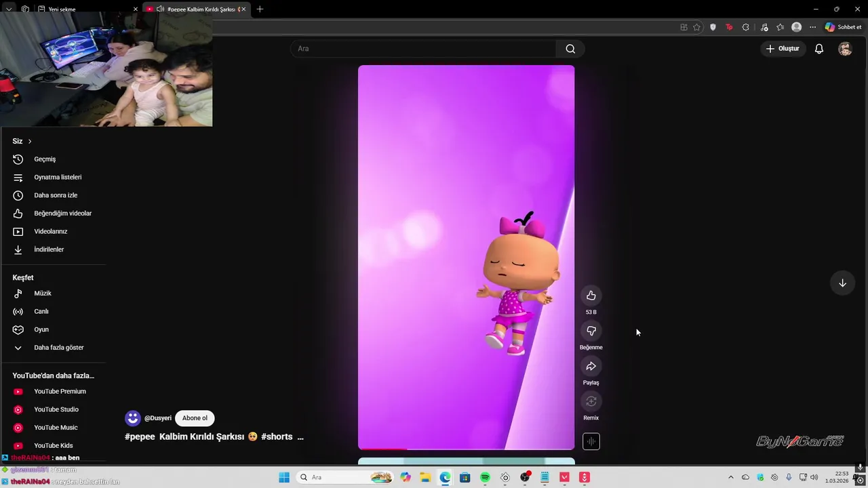Expand the Siz section chevron
The height and width of the screenshot is (488, 868).
pos(30,141)
